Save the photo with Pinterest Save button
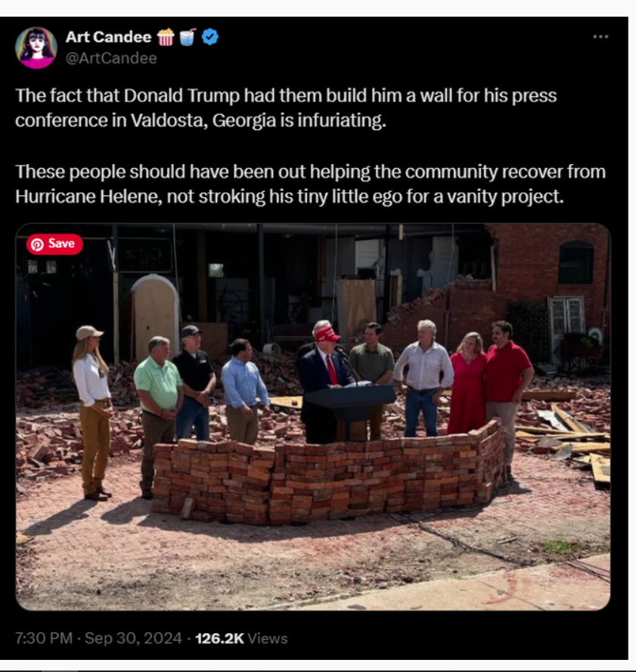 coord(54,244)
